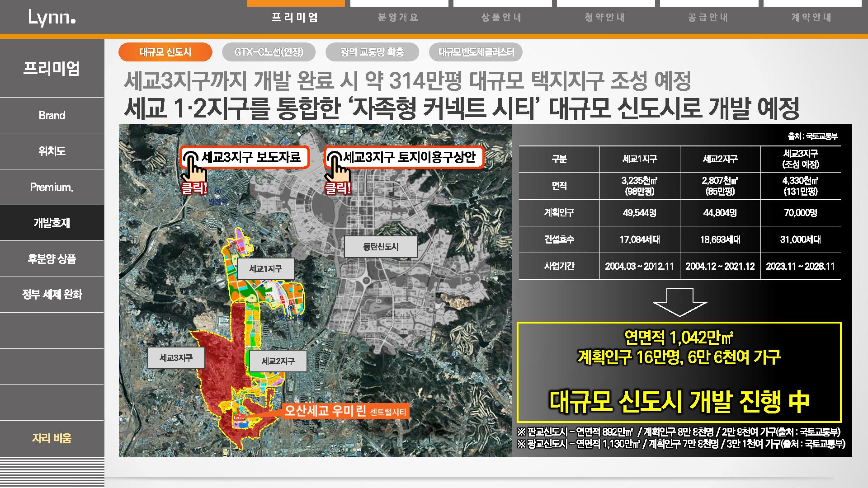Go to Brand in the sidebar
This screenshot has height=488, width=868.
pyautogui.click(x=52, y=115)
